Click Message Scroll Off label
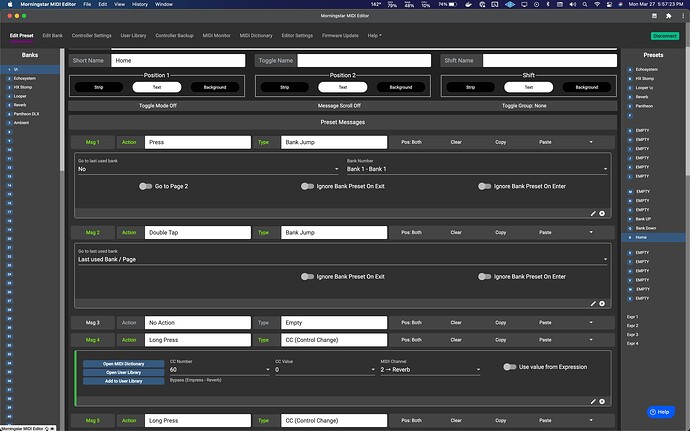 pyautogui.click(x=339, y=106)
